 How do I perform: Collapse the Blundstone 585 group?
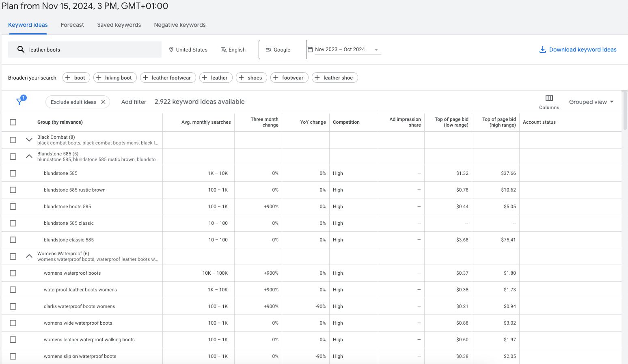(29, 156)
